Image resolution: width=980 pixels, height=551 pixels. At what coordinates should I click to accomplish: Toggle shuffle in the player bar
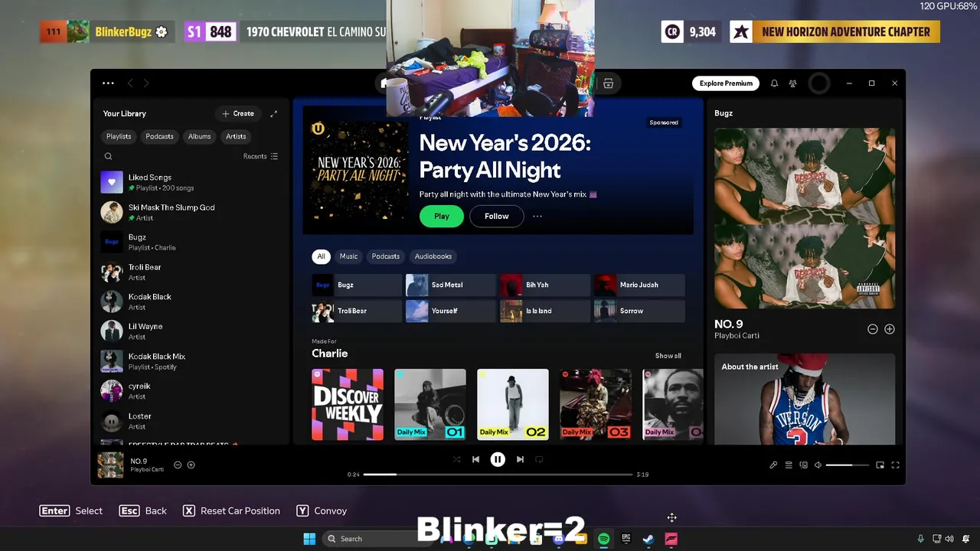tap(456, 459)
